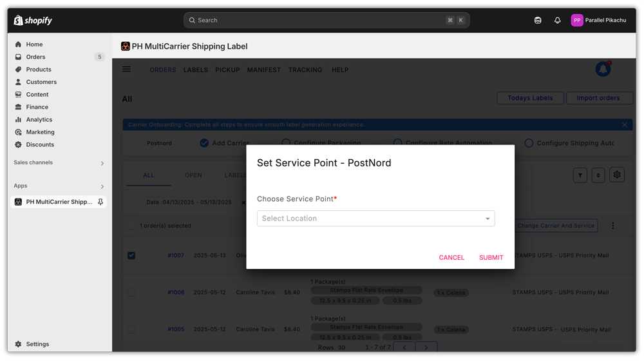Open order #1006 link
Viewport: 644px width, 361px height.
pyautogui.click(x=176, y=292)
